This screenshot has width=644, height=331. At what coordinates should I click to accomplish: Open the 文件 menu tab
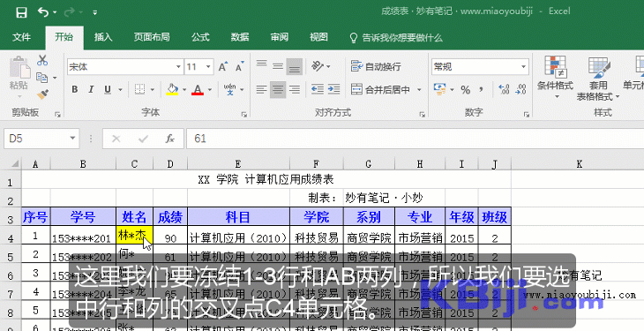(x=22, y=37)
